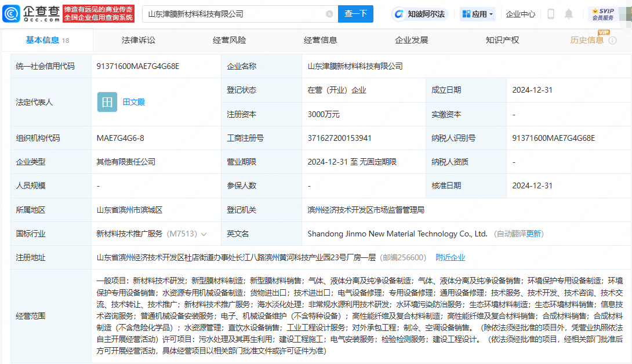Click the English name Shandong Jinmo New Material
The width and height of the screenshot is (632, 364).
(x=397, y=234)
